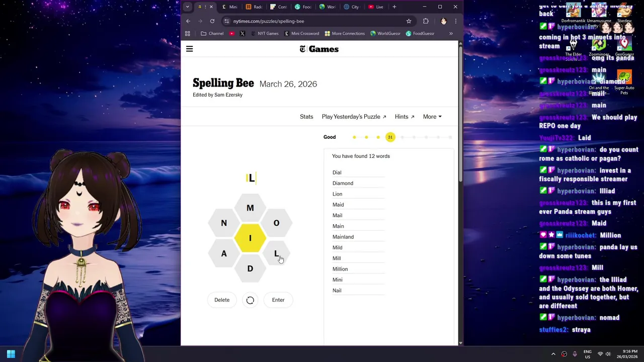Click the found word Diamond

tap(343, 184)
